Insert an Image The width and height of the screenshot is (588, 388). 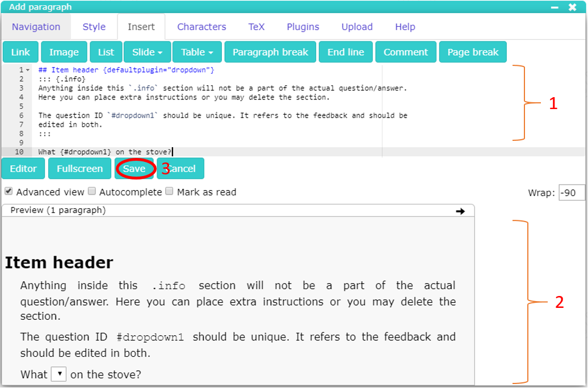tap(64, 52)
